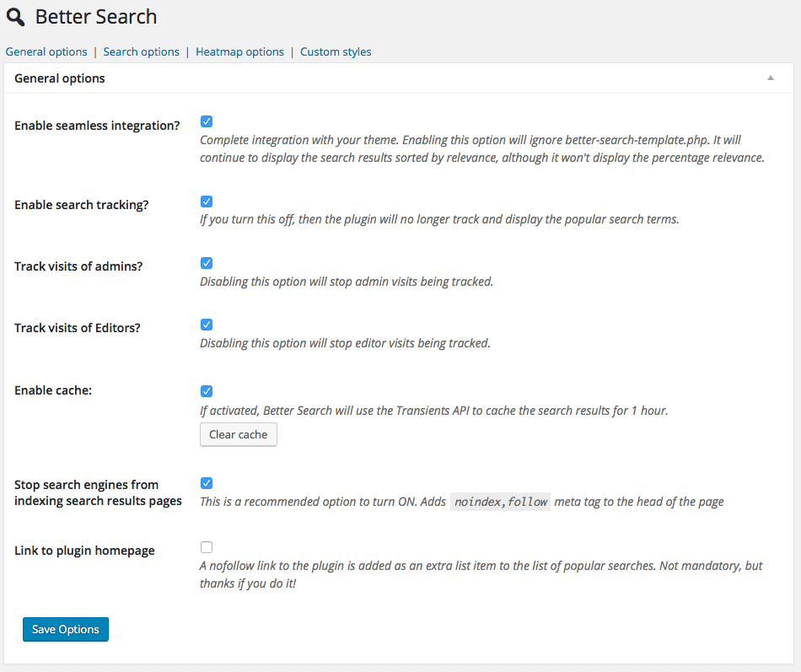Collapse the General options panel arrow
Image resolution: width=801 pixels, height=672 pixels.
[770, 78]
